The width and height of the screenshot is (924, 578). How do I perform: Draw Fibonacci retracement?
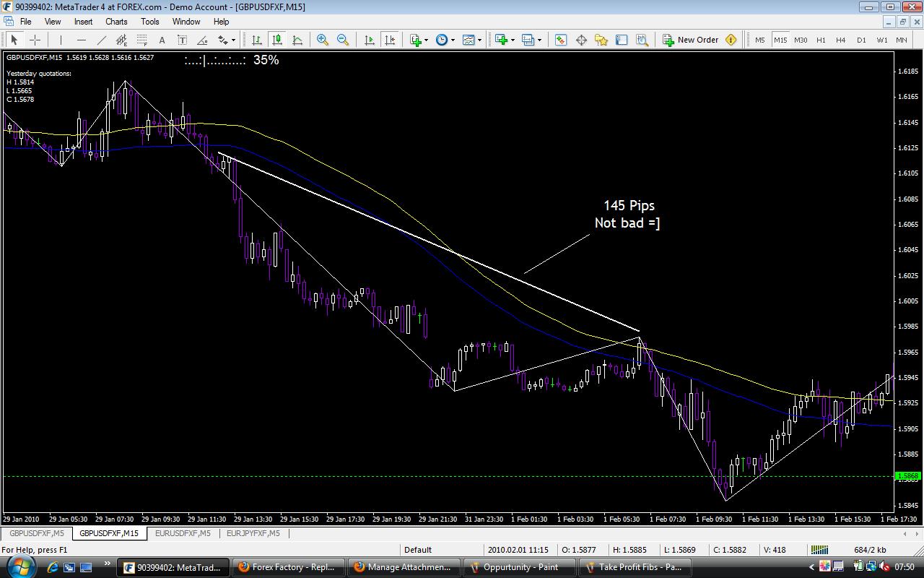141,40
